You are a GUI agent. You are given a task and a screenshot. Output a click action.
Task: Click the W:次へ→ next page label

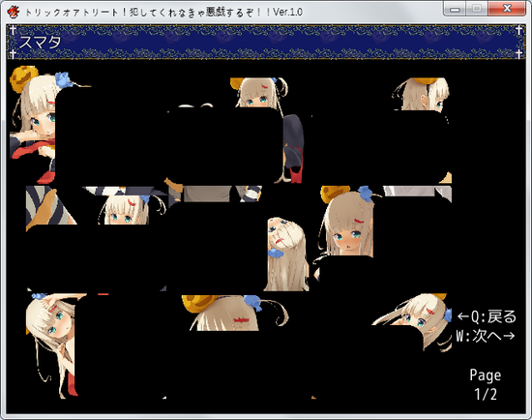coord(486,336)
